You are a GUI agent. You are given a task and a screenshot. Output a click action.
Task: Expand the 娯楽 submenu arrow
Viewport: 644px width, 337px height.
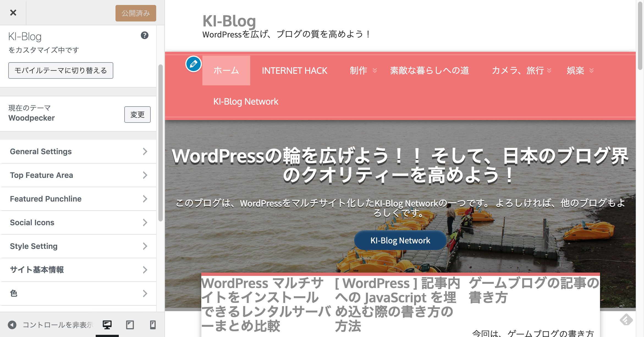pyautogui.click(x=591, y=71)
